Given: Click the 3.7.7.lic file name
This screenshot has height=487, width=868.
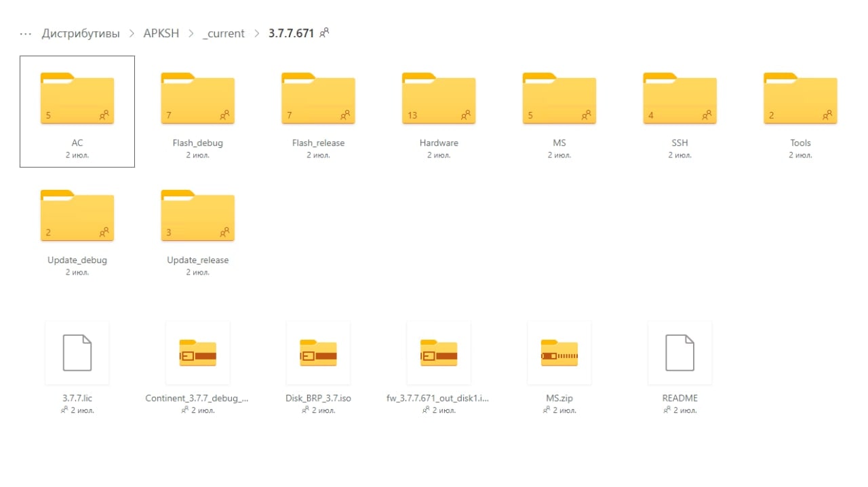Looking at the screenshot, I should [77, 398].
